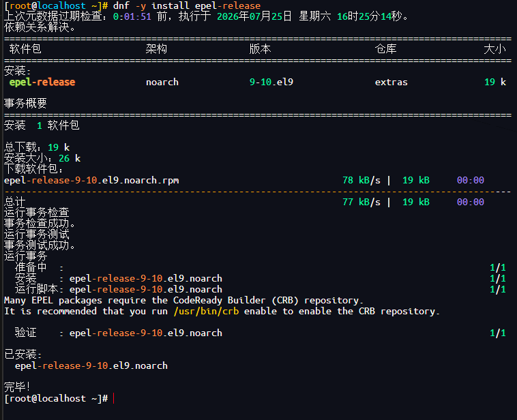Click the total speed '77 kB/s'
Viewport: 517px width, 420px height.
pos(361,202)
